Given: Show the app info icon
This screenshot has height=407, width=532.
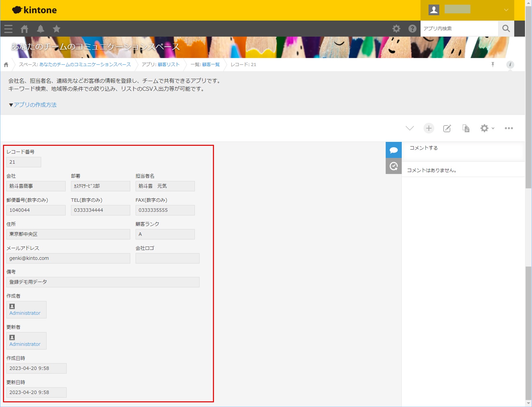Looking at the screenshot, I should pos(510,65).
